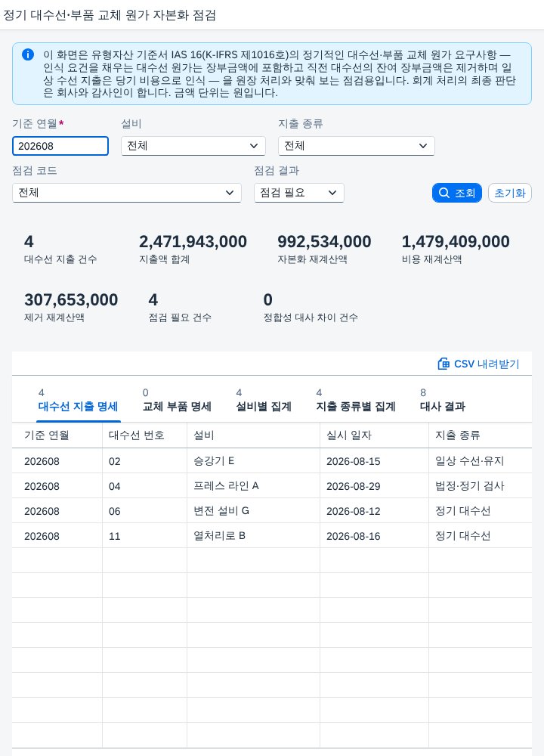The width and height of the screenshot is (544, 756).
Task: Click the magnifier icon on the 조회 button
Action: click(x=444, y=193)
